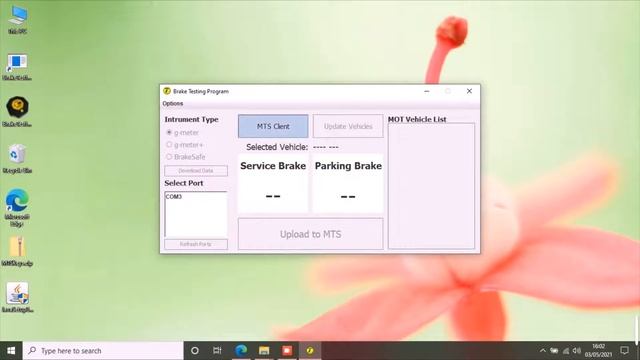Click the Windows Start button
640x360 pixels.
(11, 351)
